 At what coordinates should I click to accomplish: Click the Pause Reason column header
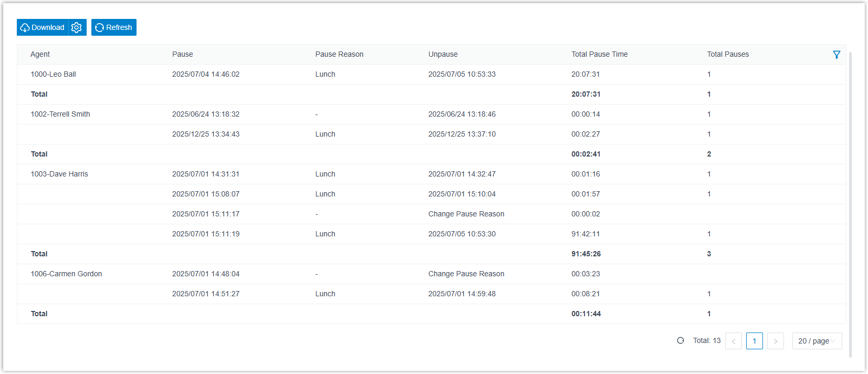(339, 54)
